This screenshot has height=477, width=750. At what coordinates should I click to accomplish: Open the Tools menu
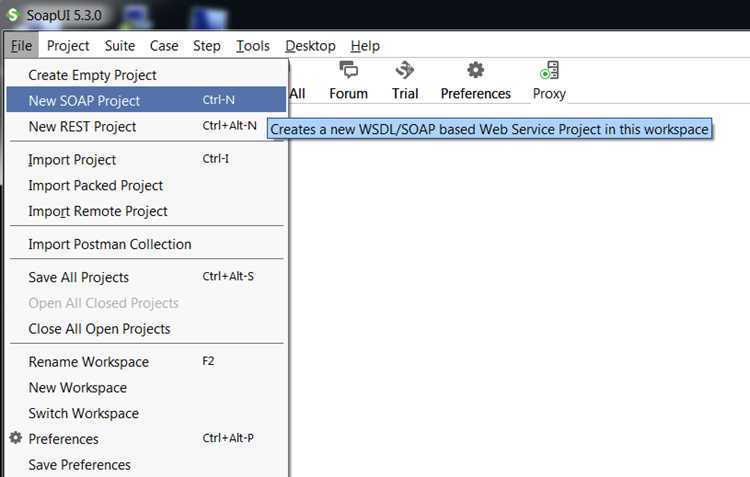click(253, 46)
